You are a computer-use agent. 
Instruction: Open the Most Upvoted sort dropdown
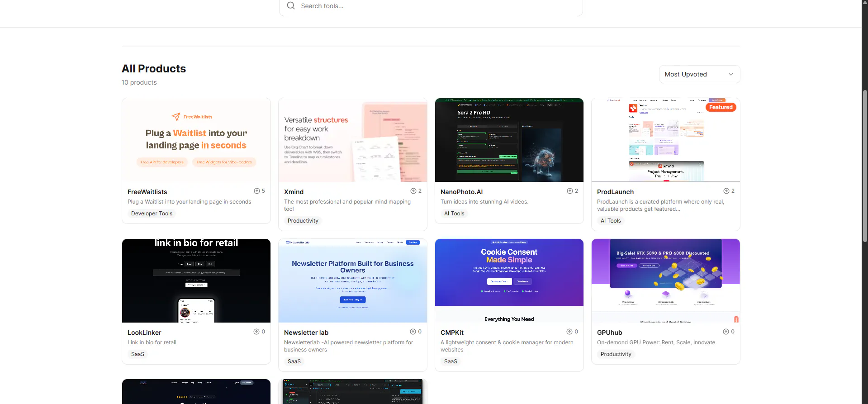[x=699, y=74]
